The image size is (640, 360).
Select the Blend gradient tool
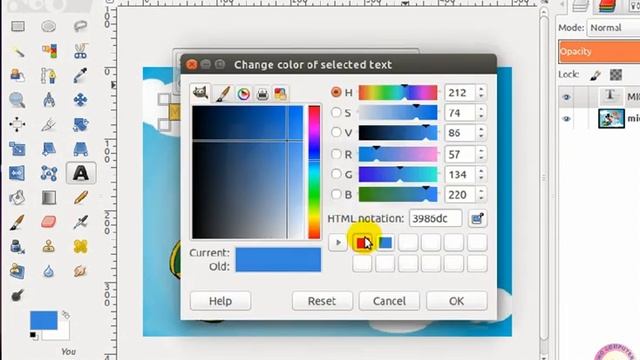pyautogui.click(x=49, y=198)
